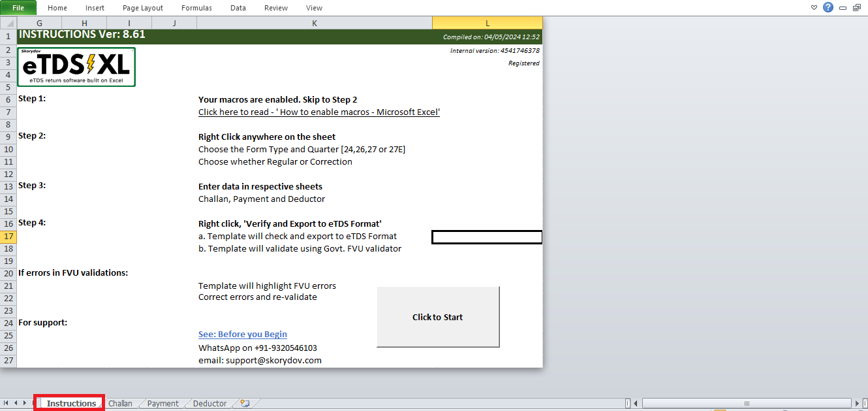Select column K header
868x411 pixels.
click(x=314, y=23)
